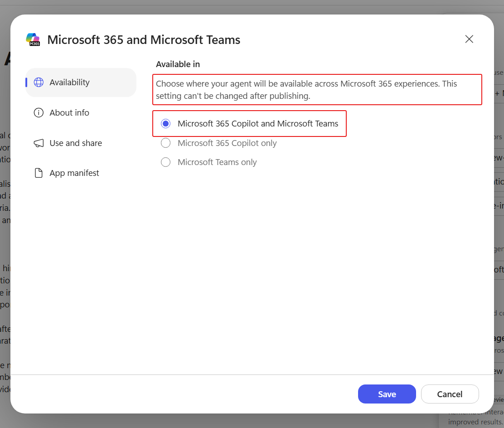Click the megaphone icon beside Use and share
Image resolution: width=504 pixels, height=428 pixels.
point(39,143)
